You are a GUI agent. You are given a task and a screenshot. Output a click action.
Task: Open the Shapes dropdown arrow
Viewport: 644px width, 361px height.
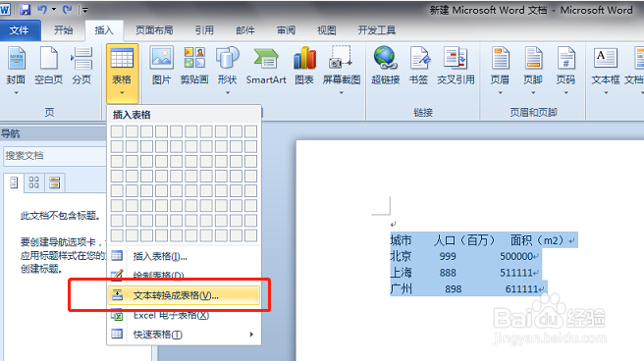point(227,93)
